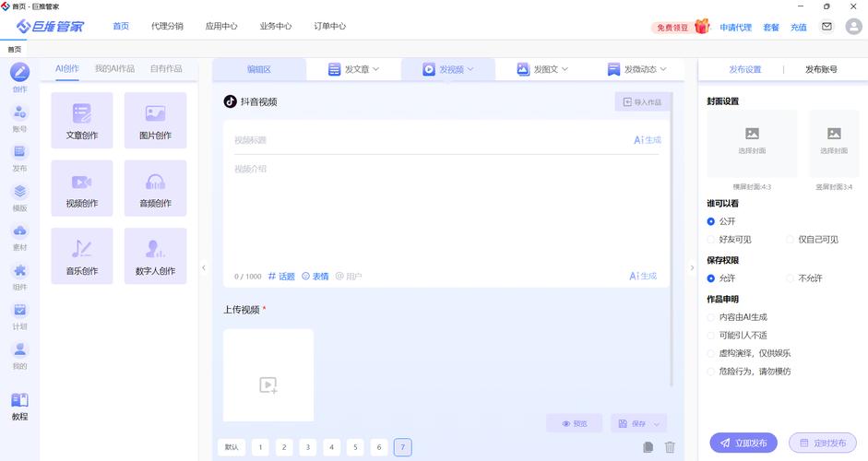Open the 组件 (Component) puzzle icon
The height and width of the screenshot is (461, 868).
tap(20, 271)
